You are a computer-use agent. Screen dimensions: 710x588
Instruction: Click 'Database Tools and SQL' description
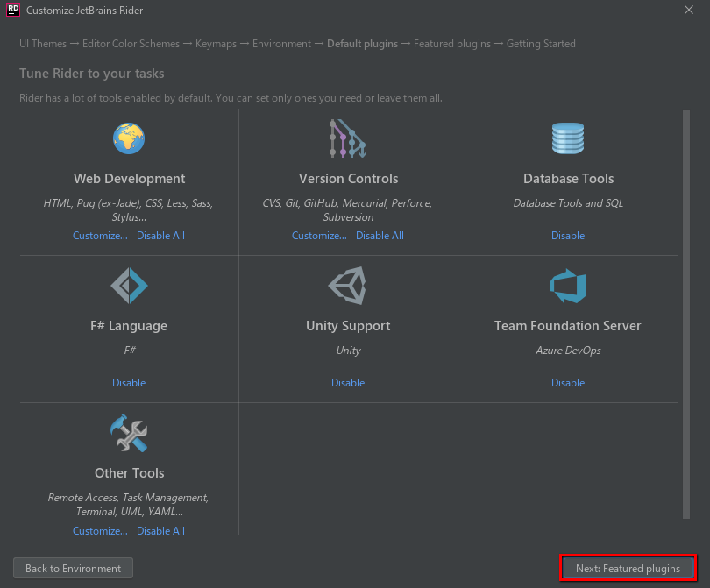click(568, 203)
